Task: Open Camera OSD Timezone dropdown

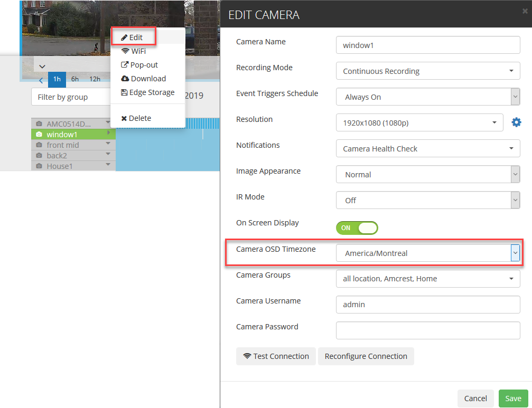Action: [x=428, y=253]
